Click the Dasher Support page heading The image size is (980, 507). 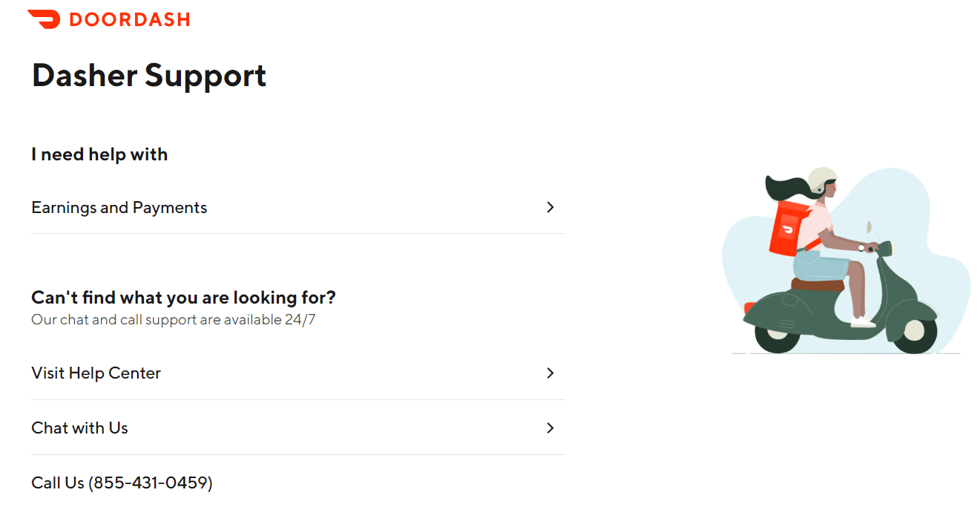click(x=149, y=76)
